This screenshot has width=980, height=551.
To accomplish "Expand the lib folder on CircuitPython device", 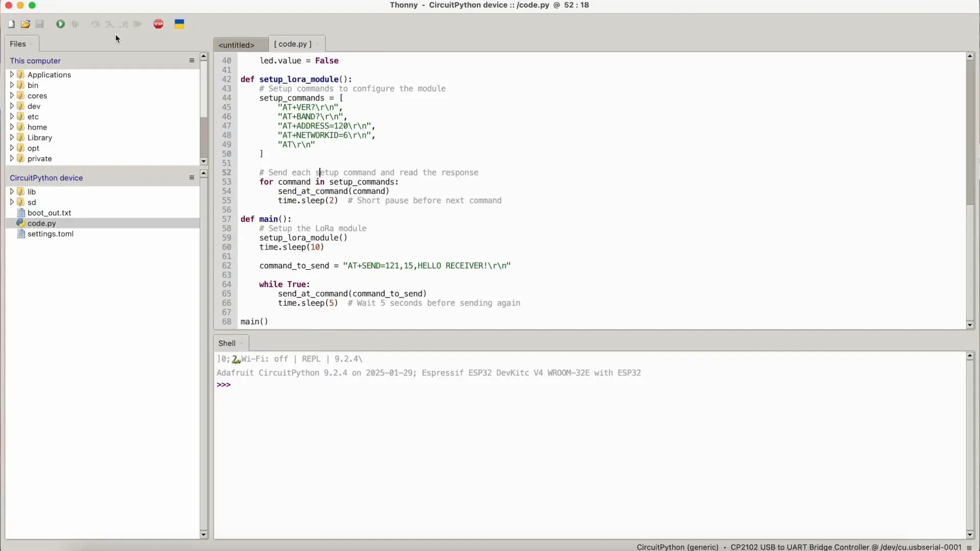I will (x=12, y=192).
